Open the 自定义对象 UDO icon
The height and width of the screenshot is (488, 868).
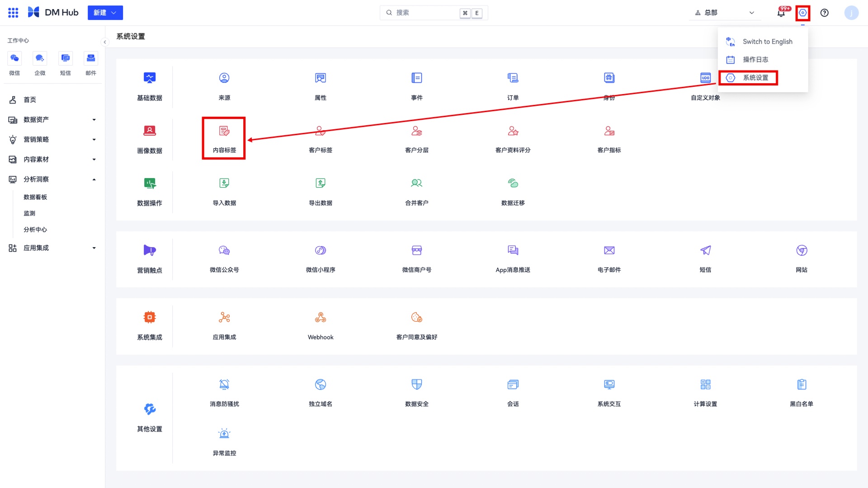pyautogui.click(x=706, y=78)
